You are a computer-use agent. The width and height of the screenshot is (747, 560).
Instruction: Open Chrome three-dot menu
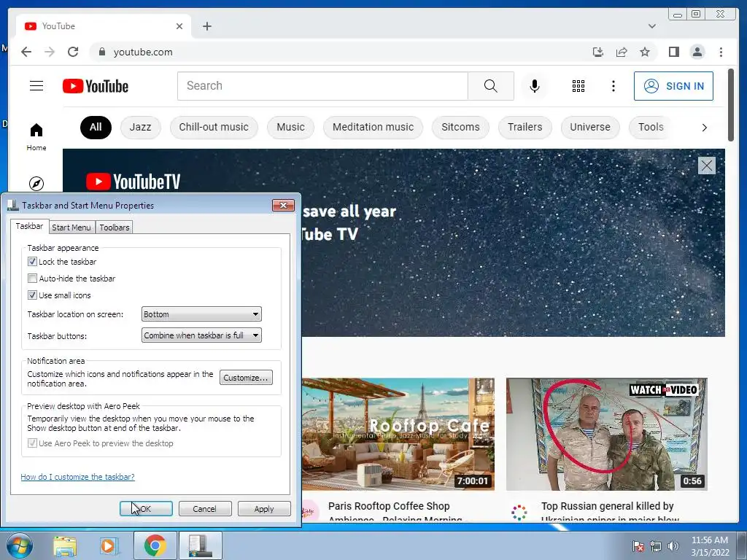(x=721, y=52)
